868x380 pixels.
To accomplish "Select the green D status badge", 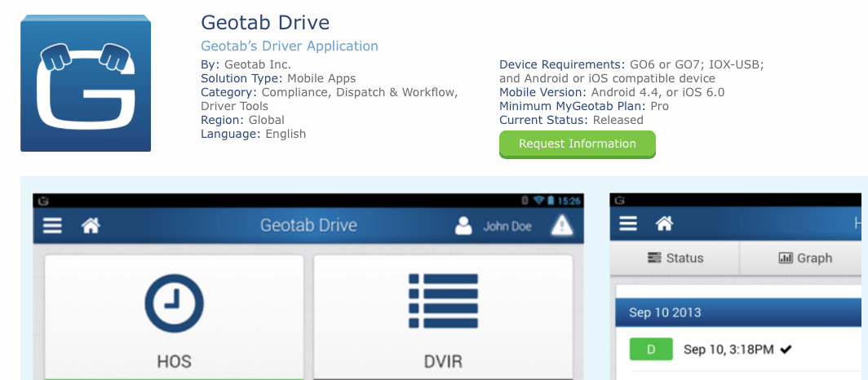I will (x=650, y=350).
